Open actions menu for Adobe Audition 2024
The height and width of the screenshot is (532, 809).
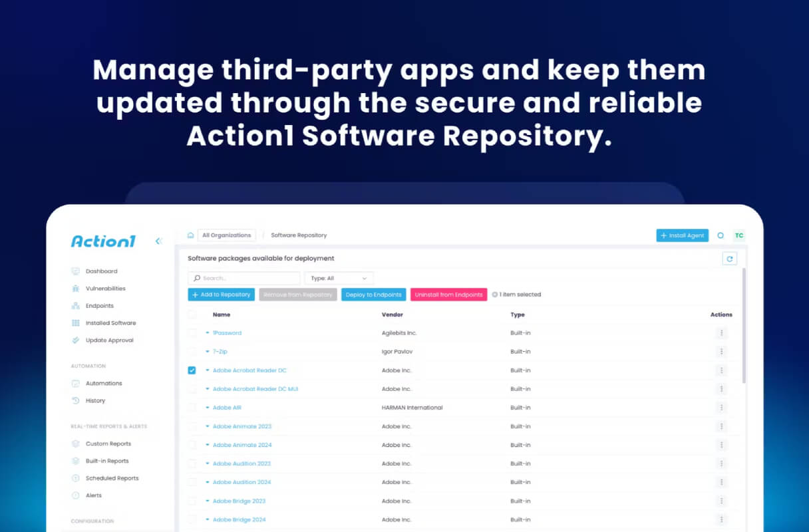point(721,482)
